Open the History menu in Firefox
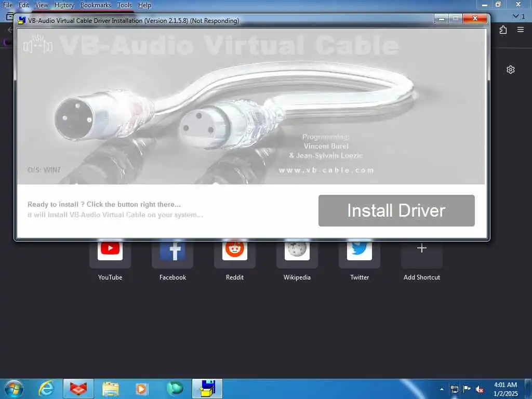This screenshot has width=532, height=399. click(64, 5)
